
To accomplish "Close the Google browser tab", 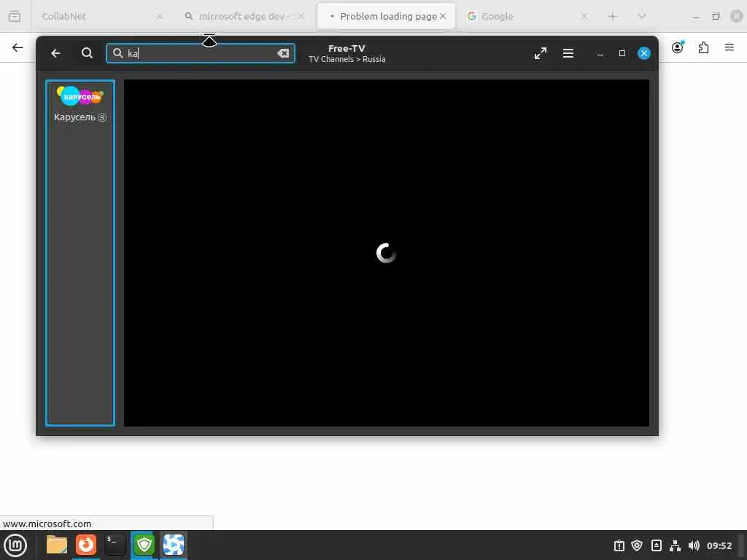I will [584, 16].
